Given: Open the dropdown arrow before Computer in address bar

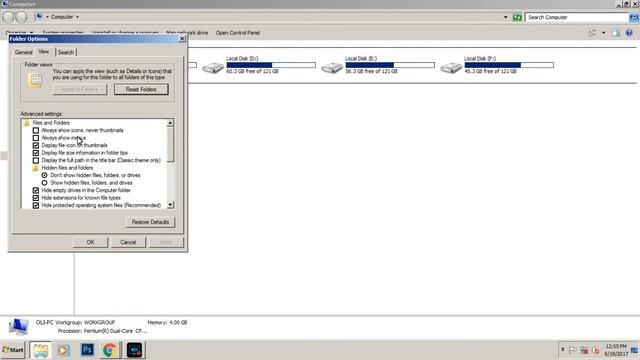Looking at the screenshot, I should point(47,17).
